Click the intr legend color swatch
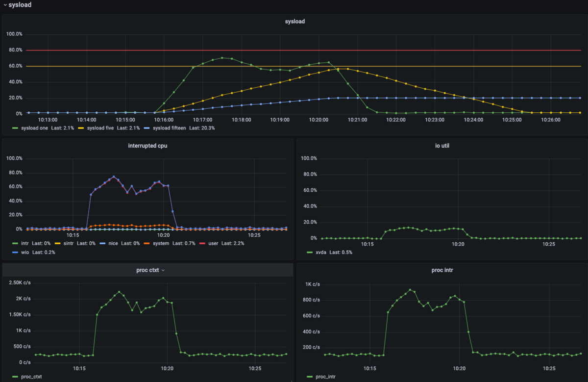Screen dimensions: 588x382 (16, 243)
